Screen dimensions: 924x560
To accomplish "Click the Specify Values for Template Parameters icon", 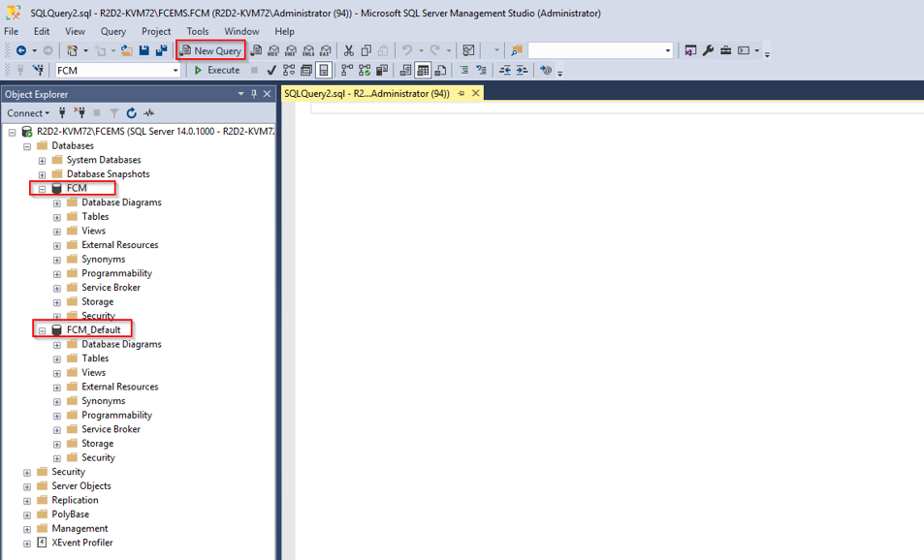I will click(x=546, y=70).
